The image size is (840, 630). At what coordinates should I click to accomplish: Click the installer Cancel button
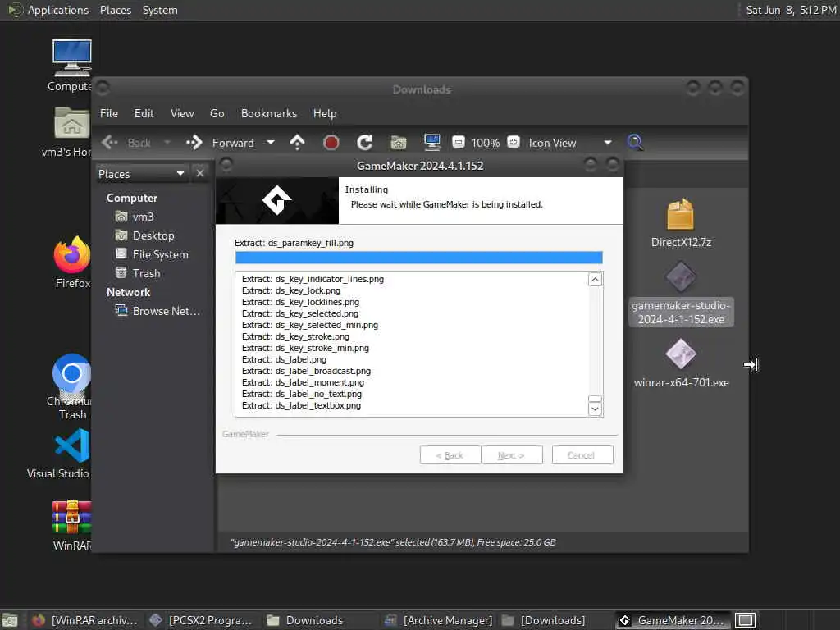582,455
